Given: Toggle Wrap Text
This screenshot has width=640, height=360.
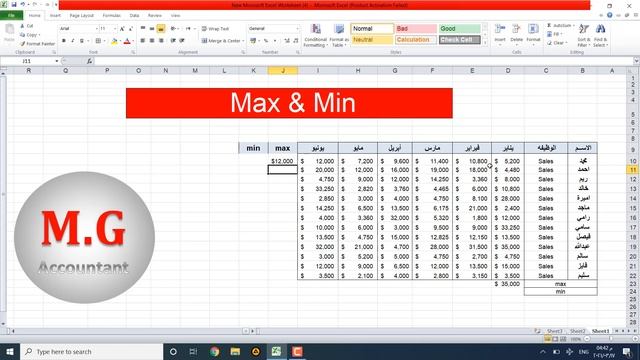Looking at the screenshot, I should pyautogui.click(x=216, y=29).
